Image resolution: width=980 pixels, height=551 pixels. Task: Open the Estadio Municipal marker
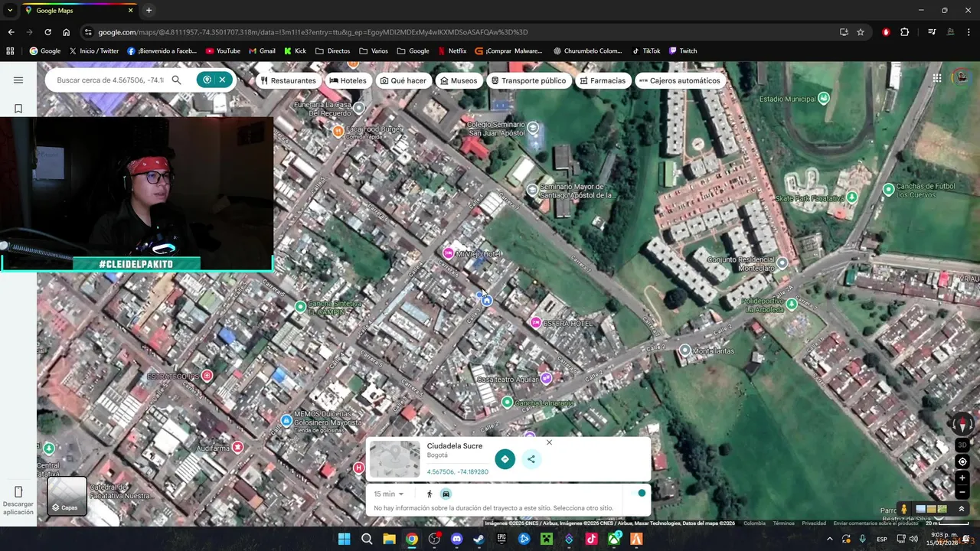point(824,98)
